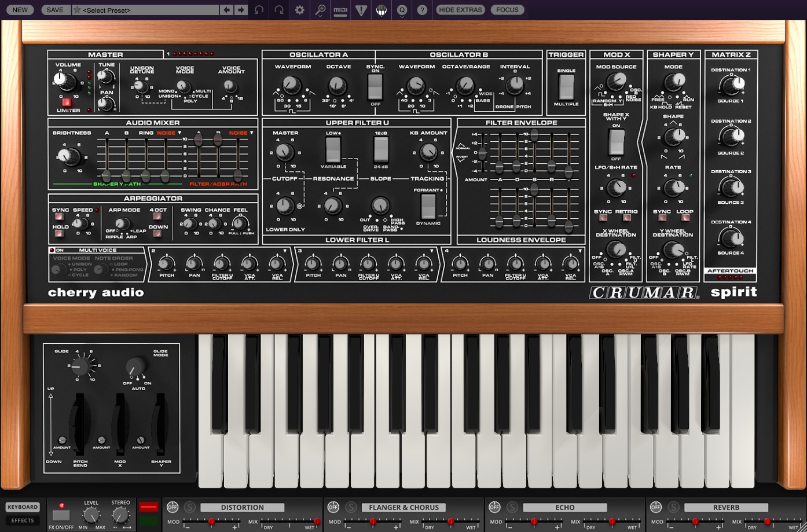The height and width of the screenshot is (532, 807).
Task: Toggle the FX On/Off button
Action: tap(61, 515)
